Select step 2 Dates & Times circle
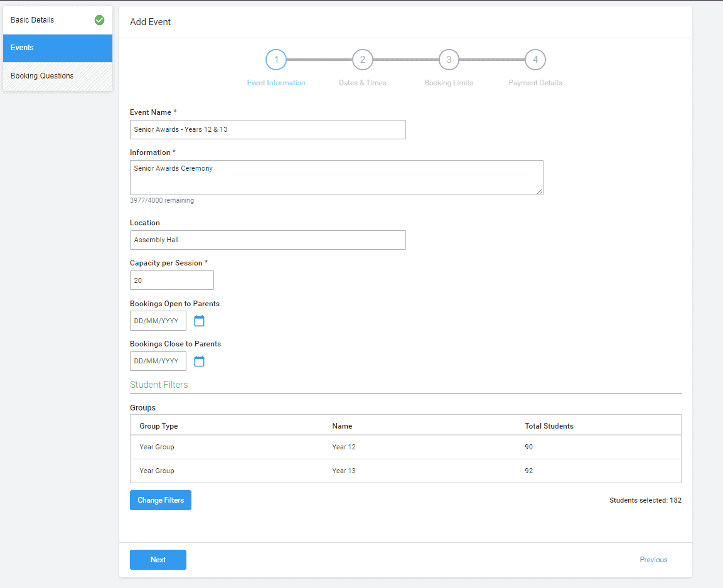The image size is (723, 588). [362, 60]
